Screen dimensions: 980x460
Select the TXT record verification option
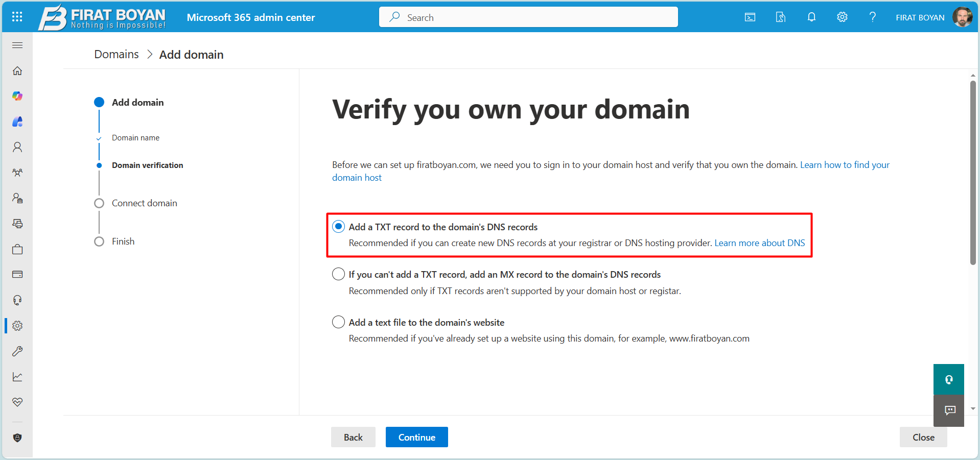[338, 226]
